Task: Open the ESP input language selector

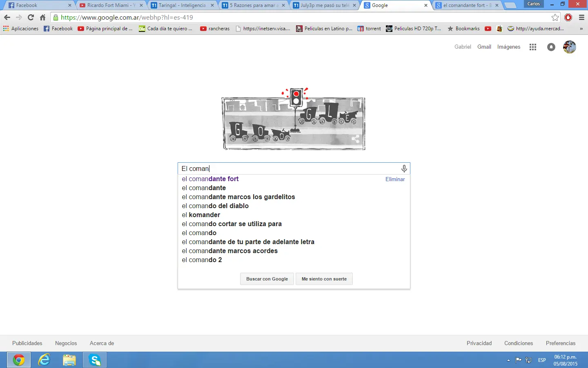Action: [x=542, y=360]
